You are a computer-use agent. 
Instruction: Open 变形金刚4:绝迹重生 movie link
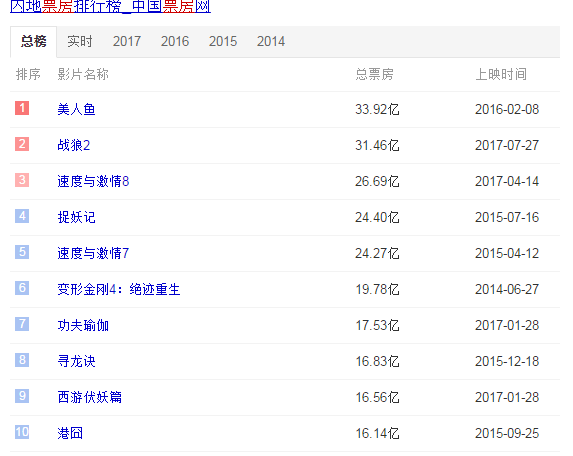pos(119,289)
